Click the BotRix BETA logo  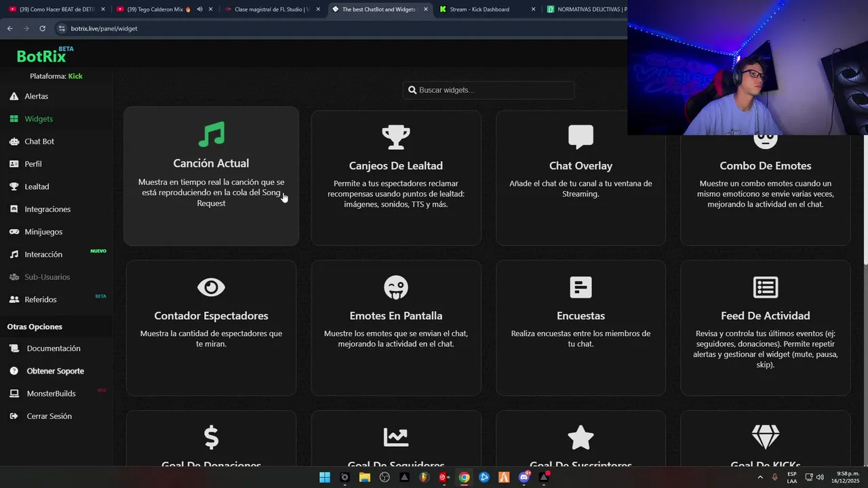pyautogui.click(x=45, y=55)
